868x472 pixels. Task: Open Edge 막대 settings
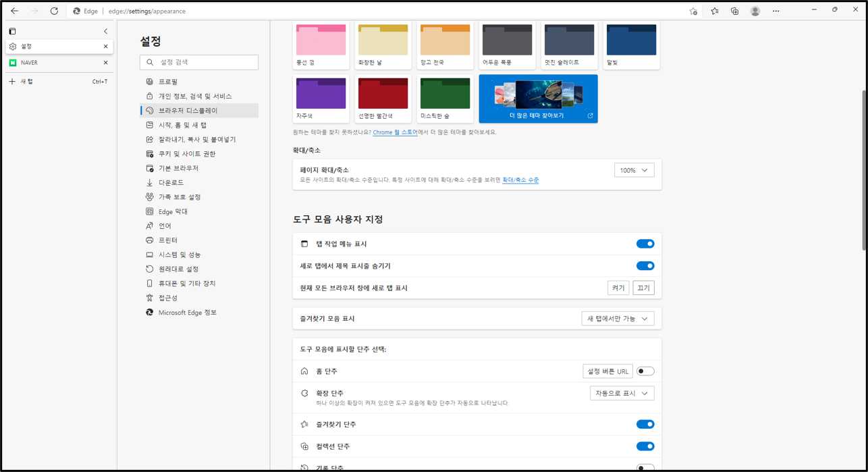coord(199,211)
